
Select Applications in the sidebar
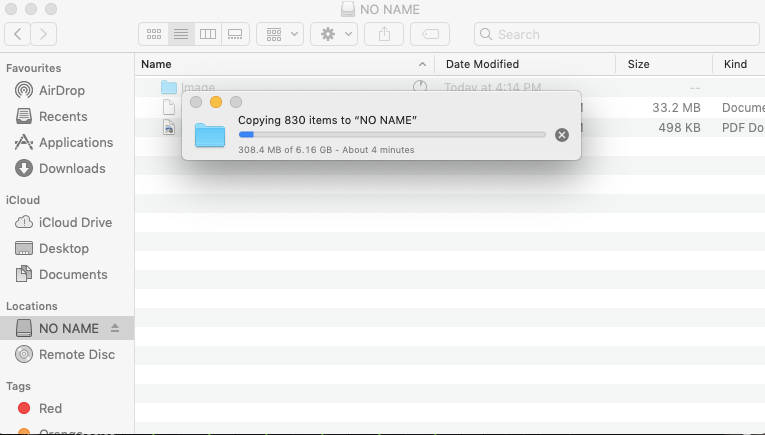[x=75, y=142]
